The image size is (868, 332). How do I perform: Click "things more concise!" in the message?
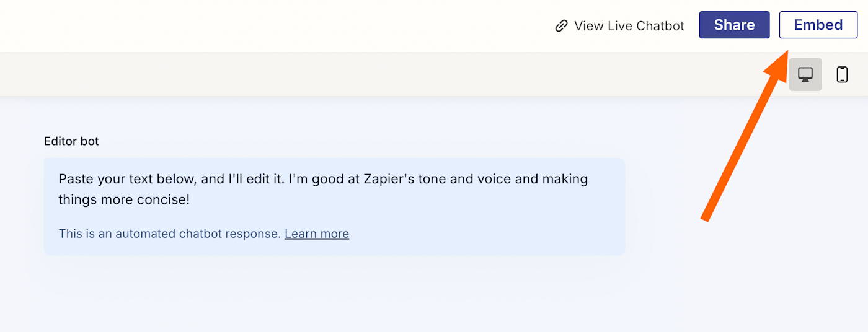(124, 200)
